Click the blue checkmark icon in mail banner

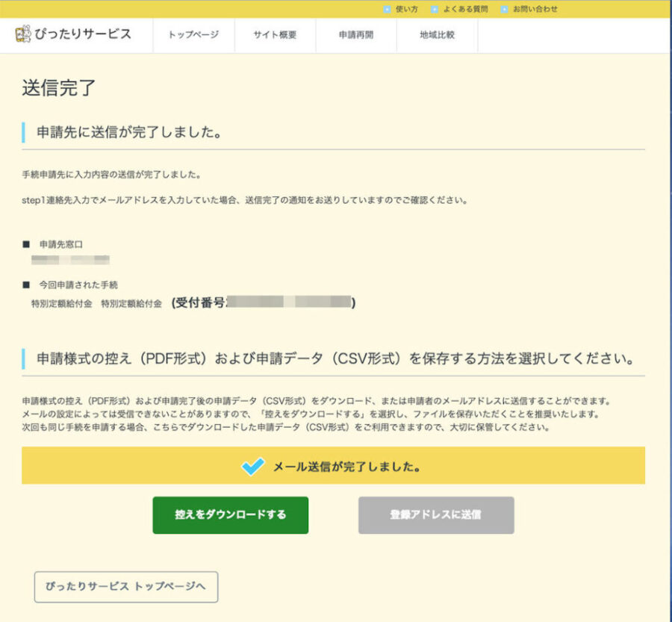[x=253, y=466]
